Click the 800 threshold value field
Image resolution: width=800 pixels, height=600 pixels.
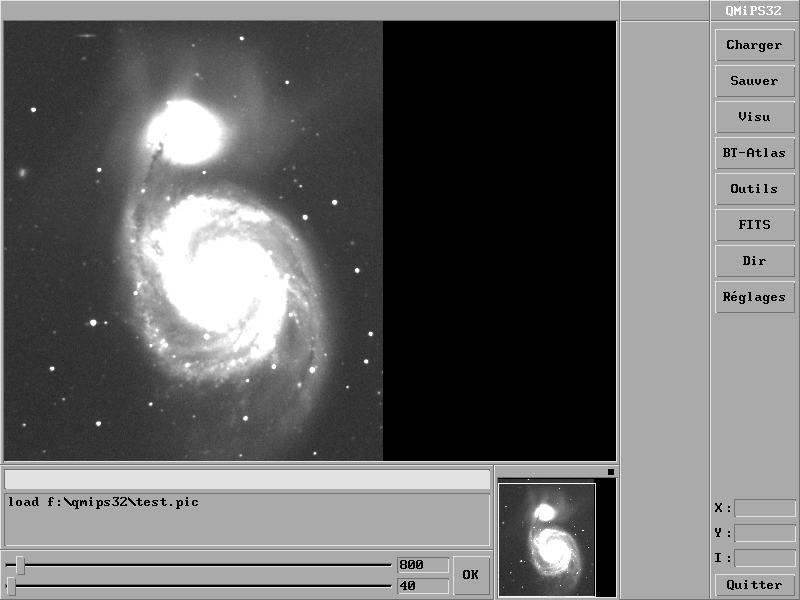(x=422, y=565)
